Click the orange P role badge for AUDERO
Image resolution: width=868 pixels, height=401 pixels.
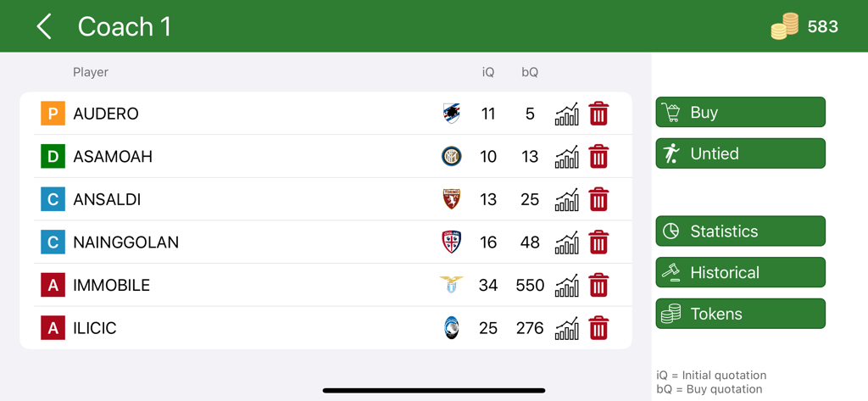tap(53, 114)
